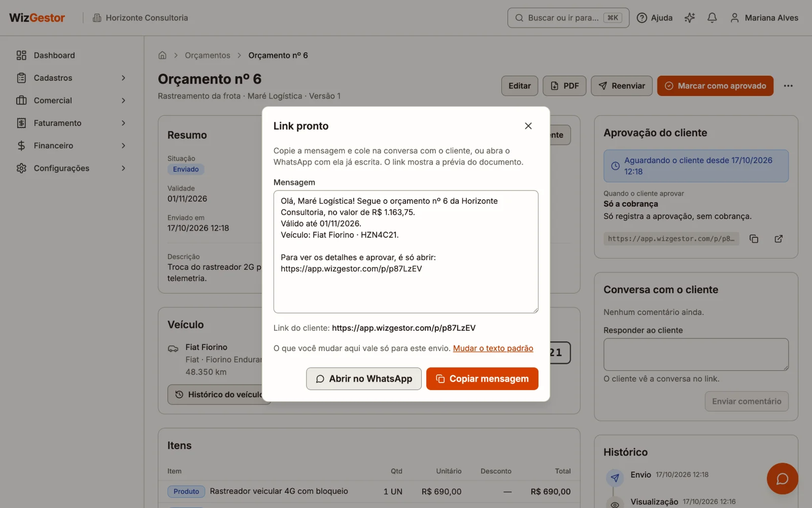Viewport: 812px width, 508px height.
Task: Expand Configurações menu chevron
Action: (x=123, y=168)
